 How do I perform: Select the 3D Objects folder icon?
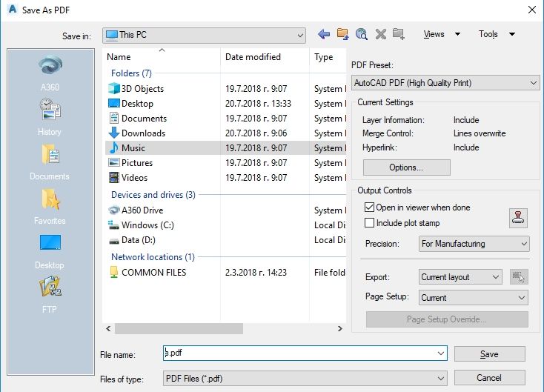pyautogui.click(x=114, y=88)
